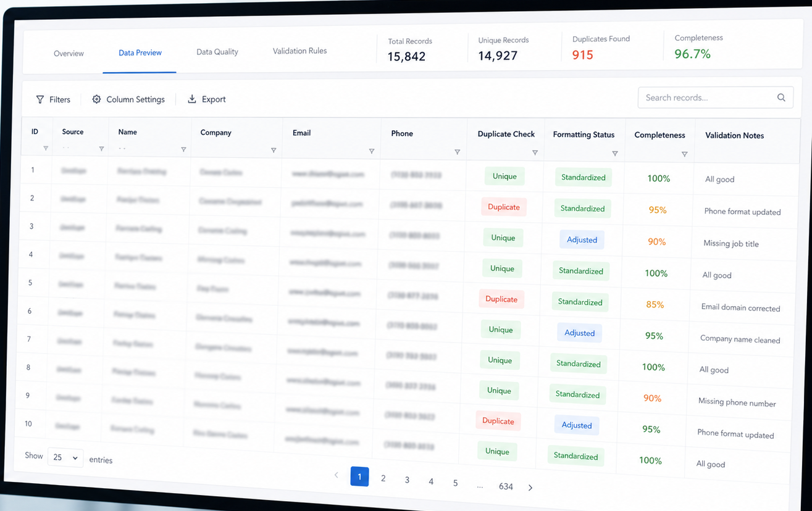
Task: Switch to the Overview tab
Action: (69, 54)
